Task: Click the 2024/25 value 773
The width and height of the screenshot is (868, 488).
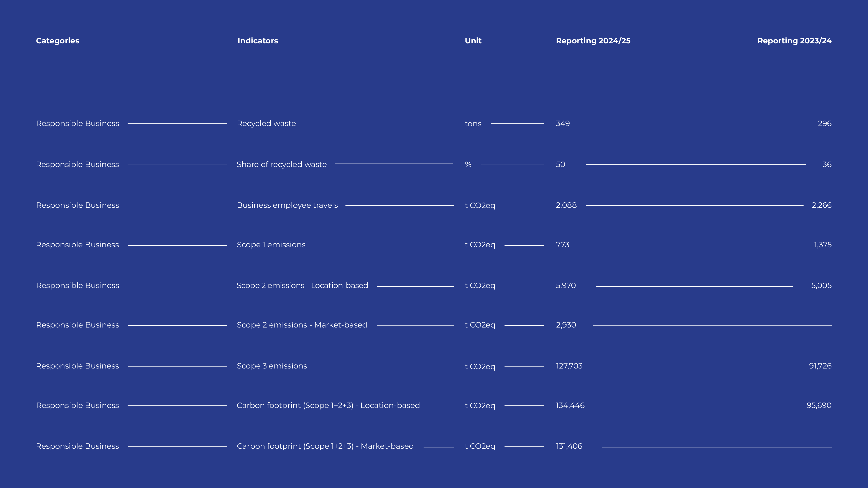Action: coord(562,244)
